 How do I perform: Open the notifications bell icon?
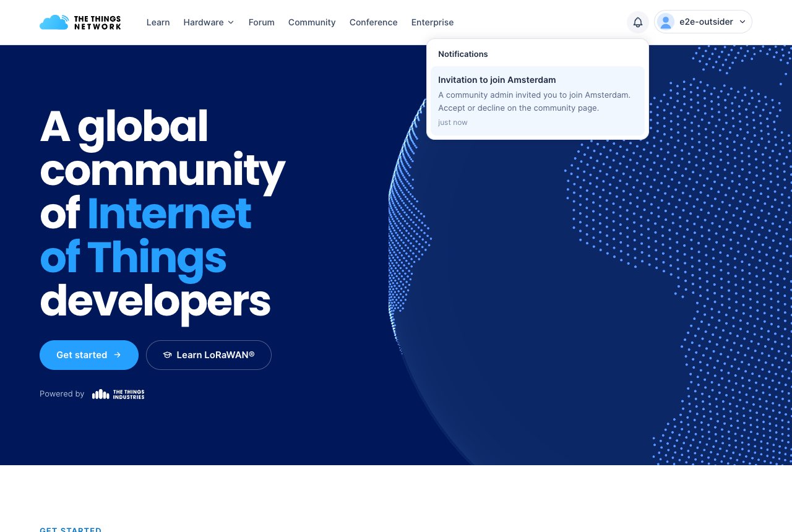[638, 22]
